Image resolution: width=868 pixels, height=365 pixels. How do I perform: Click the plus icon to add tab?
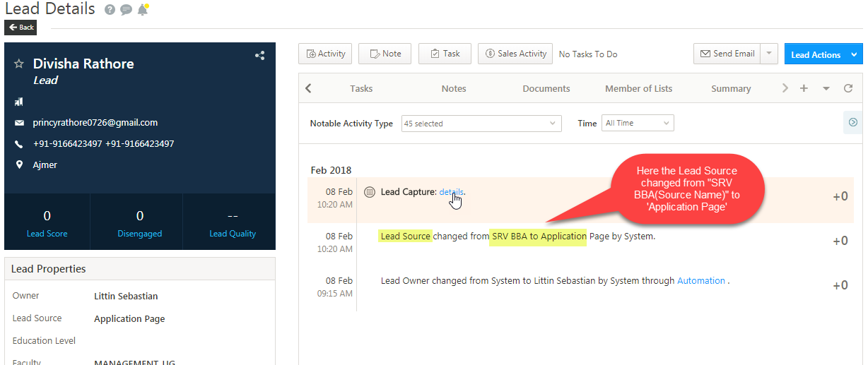pyautogui.click(x=804, y=88)
